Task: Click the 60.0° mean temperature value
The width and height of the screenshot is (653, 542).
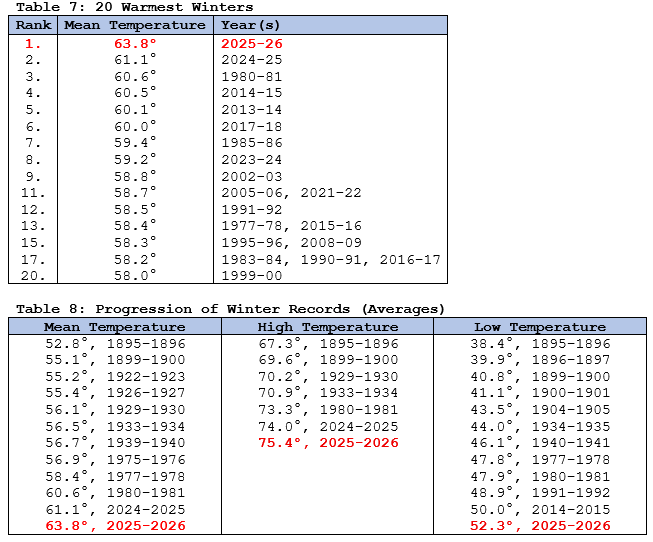Action: point(136,126)
